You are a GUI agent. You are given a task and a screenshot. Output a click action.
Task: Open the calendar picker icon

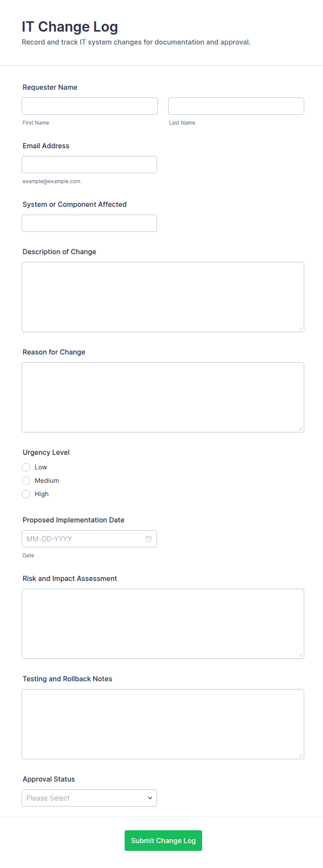(x=149, y=539)
